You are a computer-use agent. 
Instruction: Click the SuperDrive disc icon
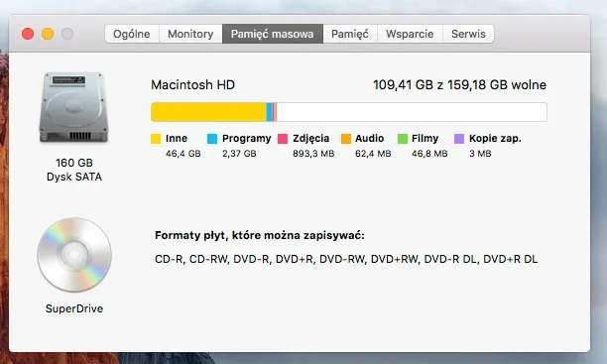click(x=74, y=255)
